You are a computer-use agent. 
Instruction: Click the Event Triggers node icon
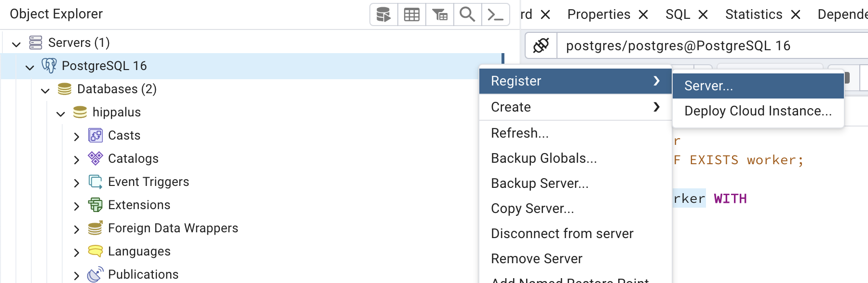(x=95, y=182)
